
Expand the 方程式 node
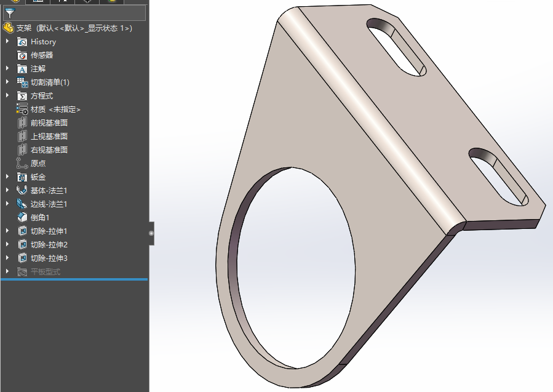tap(7, 95)
